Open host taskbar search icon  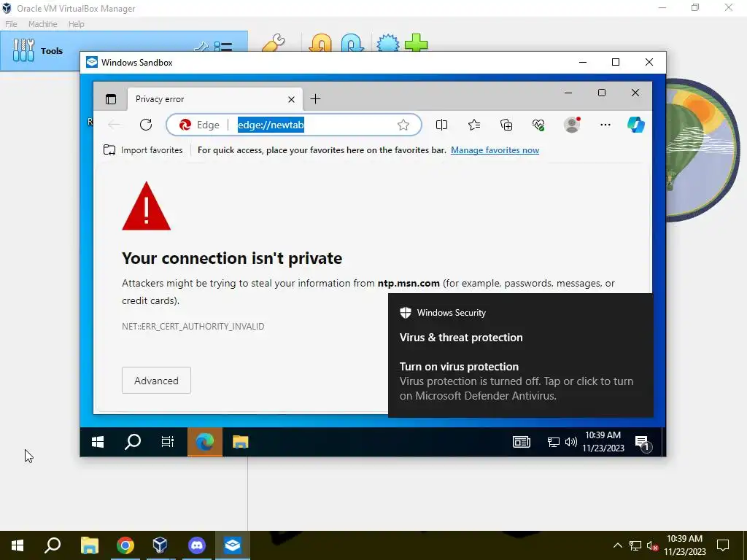tap(53, 545)
